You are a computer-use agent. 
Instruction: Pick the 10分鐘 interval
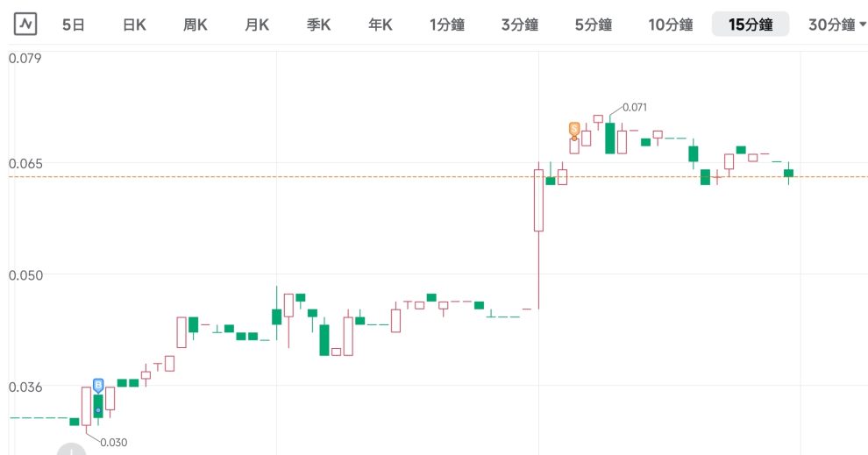(669, 25)
